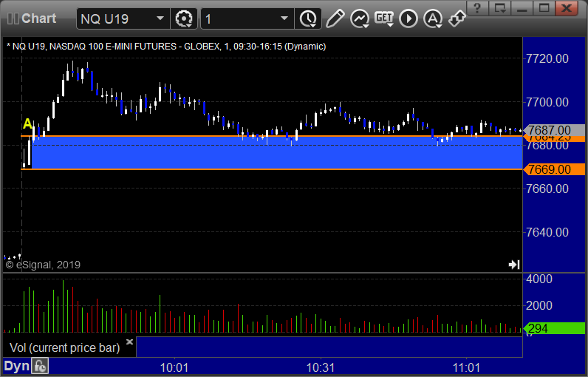The height and width of the screenshot is (377, 588).
Task: Click the Chart title grip handle
Action: pyautogui.click(x=13, y=18)
